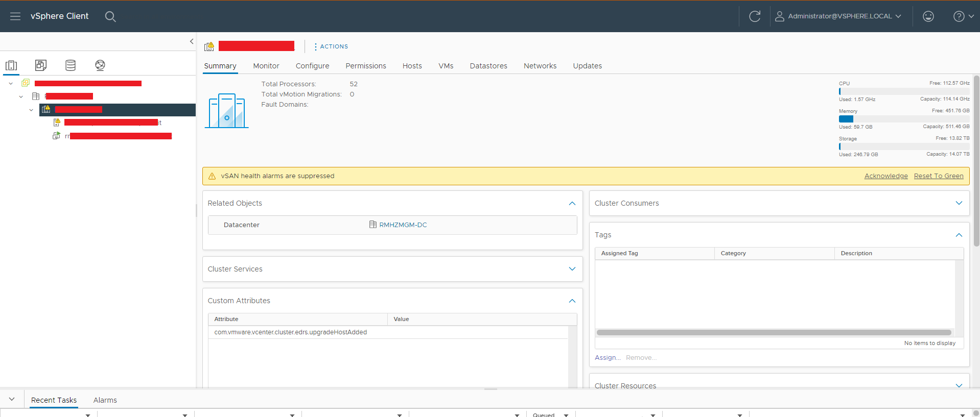The width and height of the screenshot is (980, 417).
Task: Select the running VM item in tree
Action: pos(112,136)
